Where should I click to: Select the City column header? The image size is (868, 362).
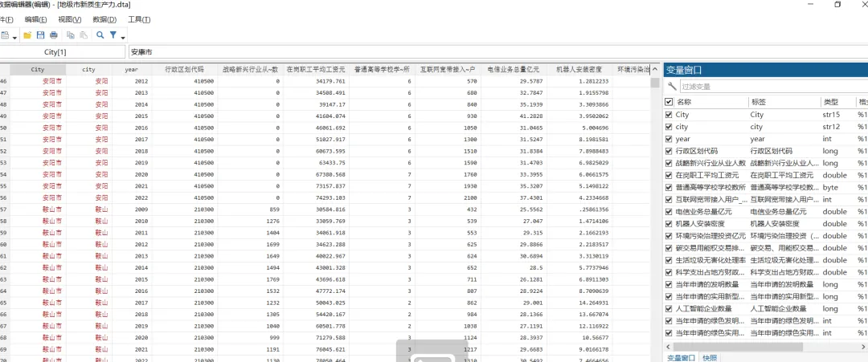pyautogui.click(x=38, y=70)
